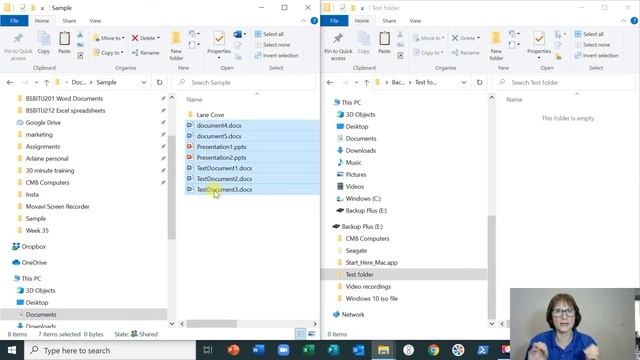Viewport: 640px width, 360px height.
Task: Open Excel from taskbar
Action: pyautogui.click(x=308, y=350)
